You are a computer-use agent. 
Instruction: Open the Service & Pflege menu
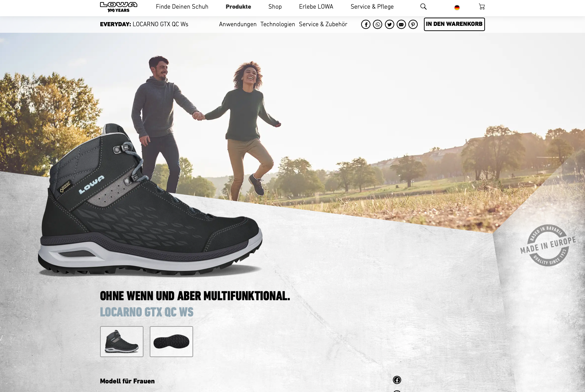coord(372,7)
